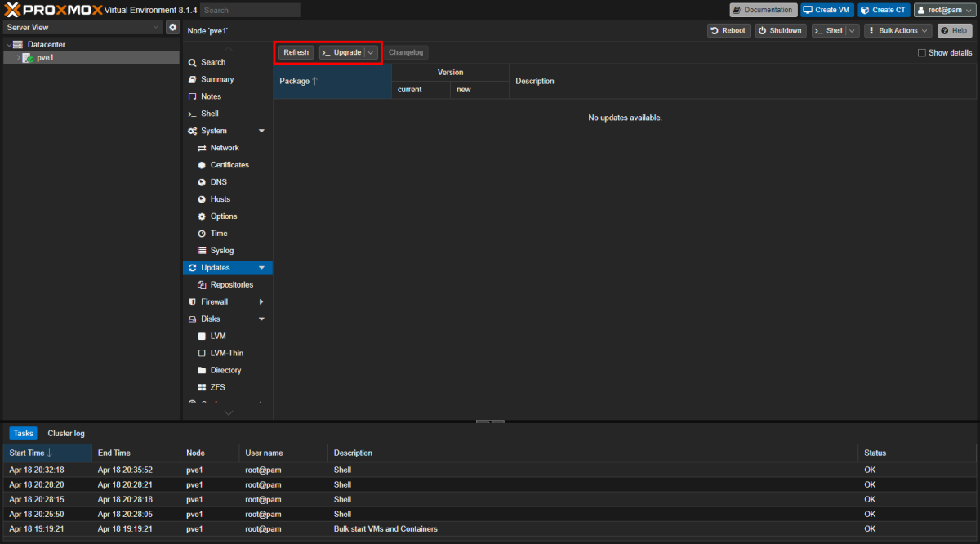
Task: Click Status column header in tasks
Action: tap(917, 453)
